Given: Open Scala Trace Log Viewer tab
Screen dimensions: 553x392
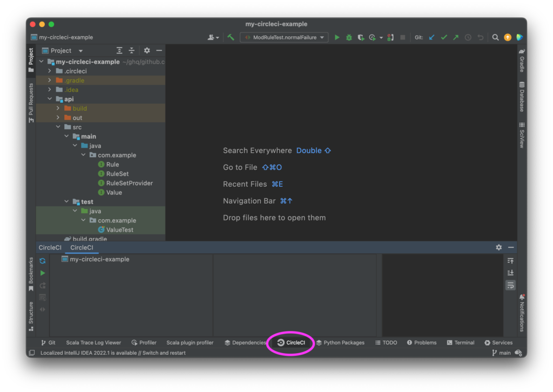Looking at the screenshot, I should click(93, 343).
